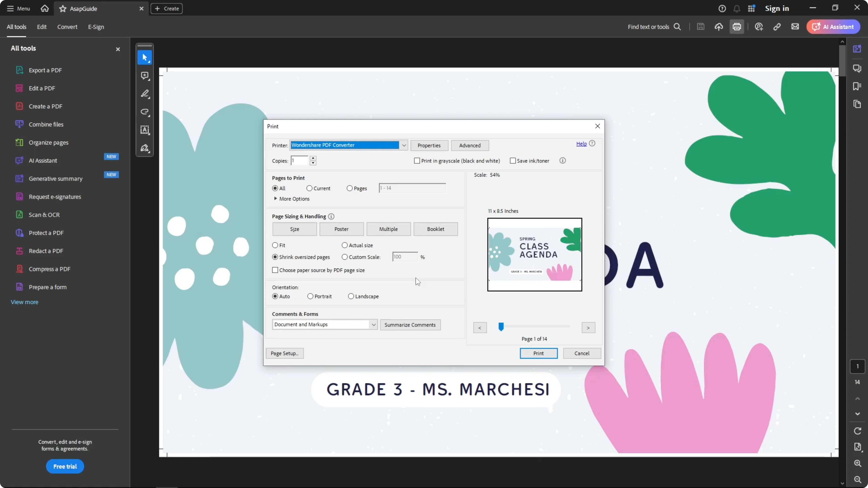This screenshot has height=488, width=868.
Task: Select the arrow selection tool
Action: pos(145,58)
